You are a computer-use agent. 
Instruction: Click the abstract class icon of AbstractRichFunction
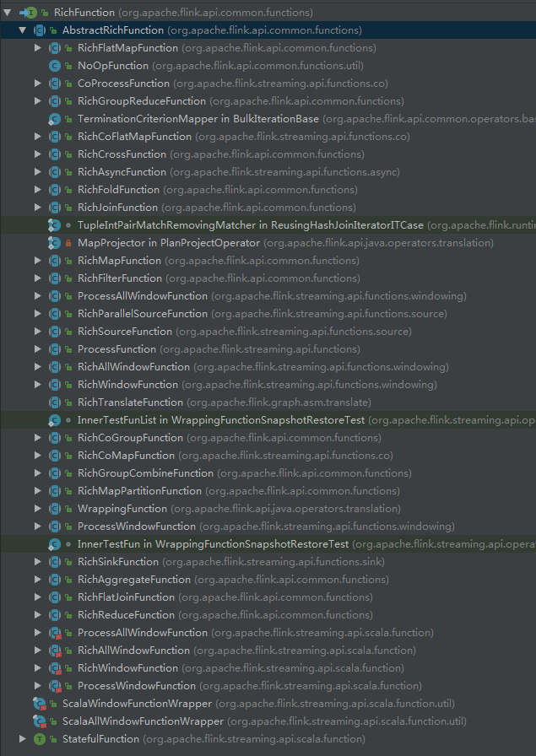click(40, 30)
